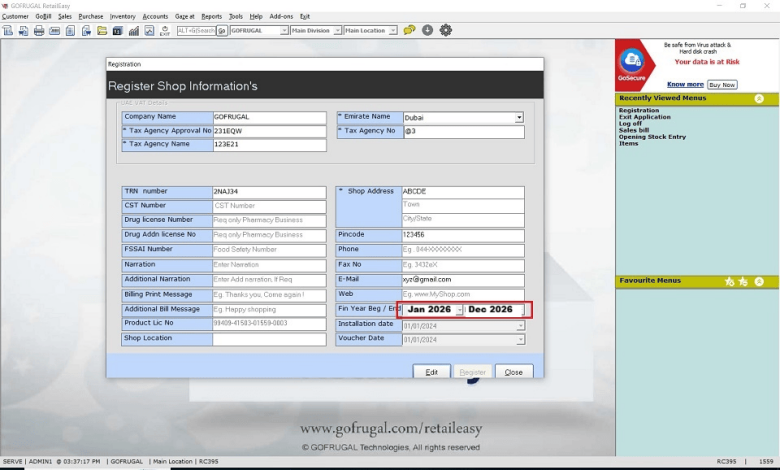Open the Customer menu
The image size is (780, 470).
point(15,16)
